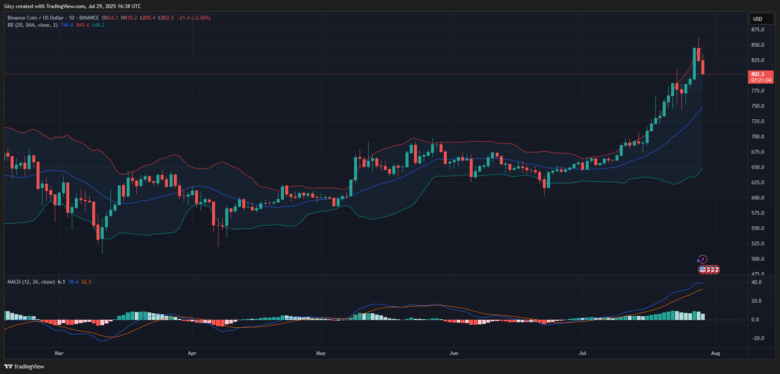The image size is (780, 374).
Task: Click the 850.0 price scale label
Action: click(759, 45)
